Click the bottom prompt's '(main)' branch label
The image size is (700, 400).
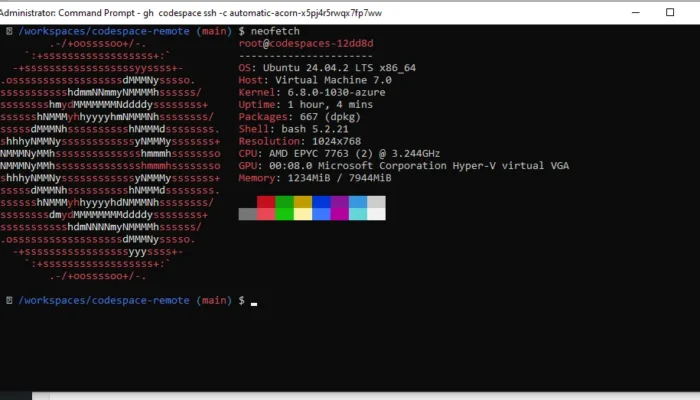coord(214,300)
